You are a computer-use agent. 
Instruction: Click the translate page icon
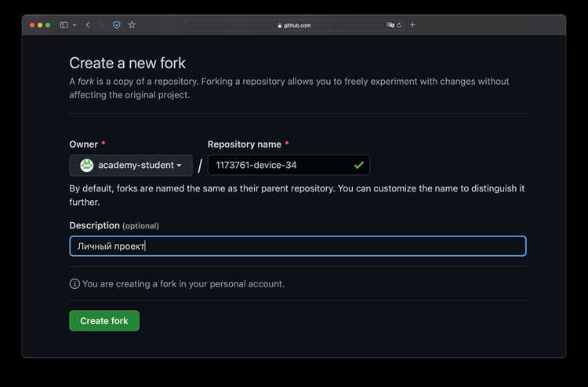pos(390,25)
